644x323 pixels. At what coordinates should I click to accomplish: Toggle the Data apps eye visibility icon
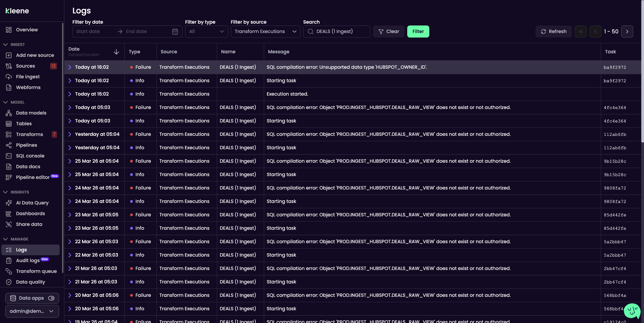tap(51, 298)
